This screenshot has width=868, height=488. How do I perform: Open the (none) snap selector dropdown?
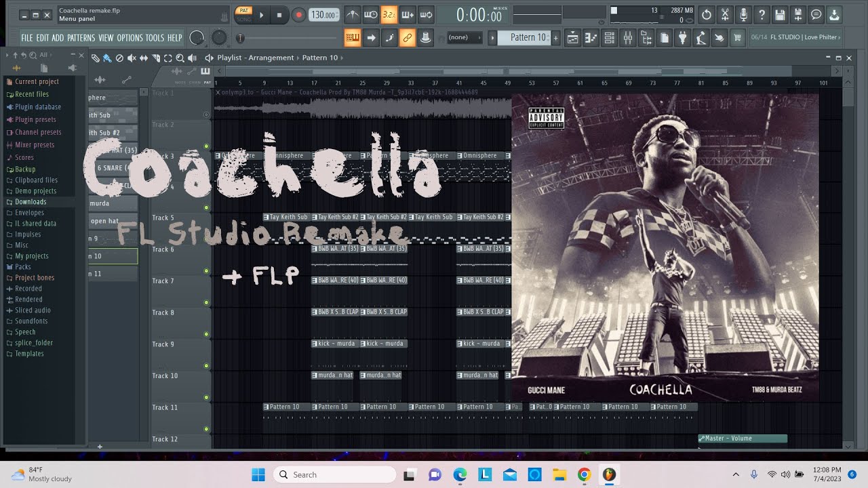pos(465,37)
